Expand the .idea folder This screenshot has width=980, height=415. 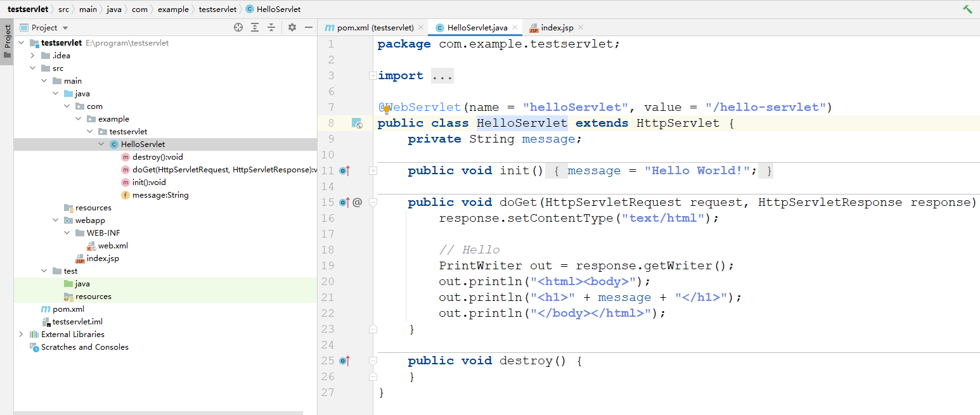pyautogui.click(x=33, y=56)
